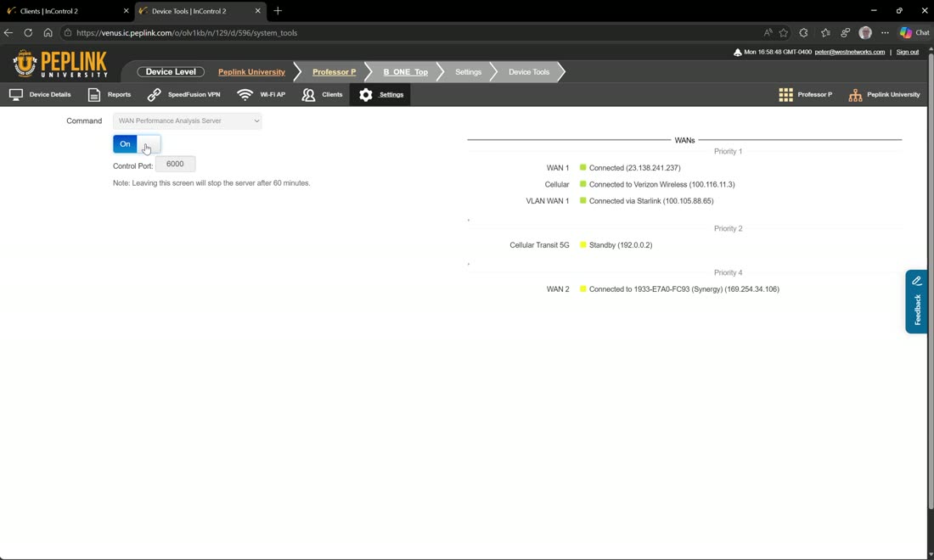The height and width of the screenshot is (560, 934).
Task: Open Peplink University breadcrumb link
Action: click(x=251, y=72)
